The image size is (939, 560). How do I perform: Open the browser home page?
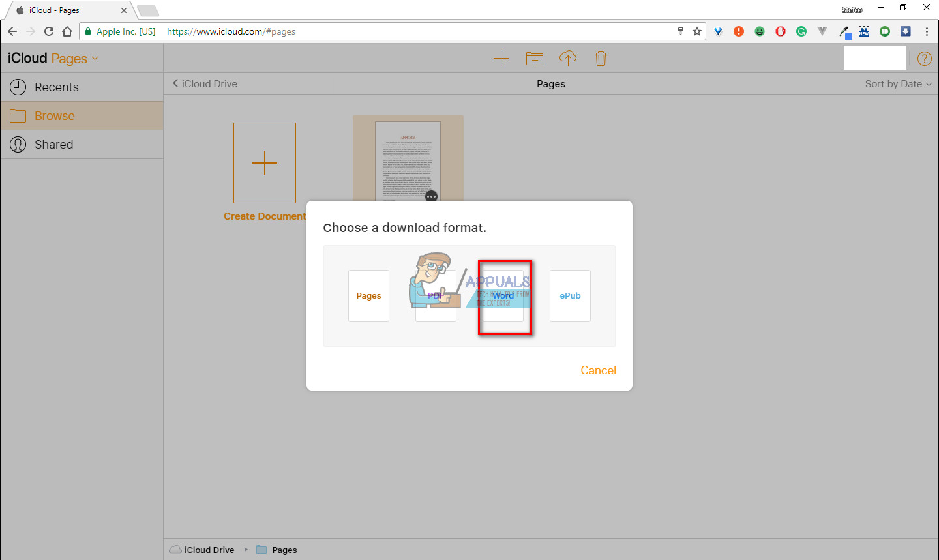tap(67, 31)
